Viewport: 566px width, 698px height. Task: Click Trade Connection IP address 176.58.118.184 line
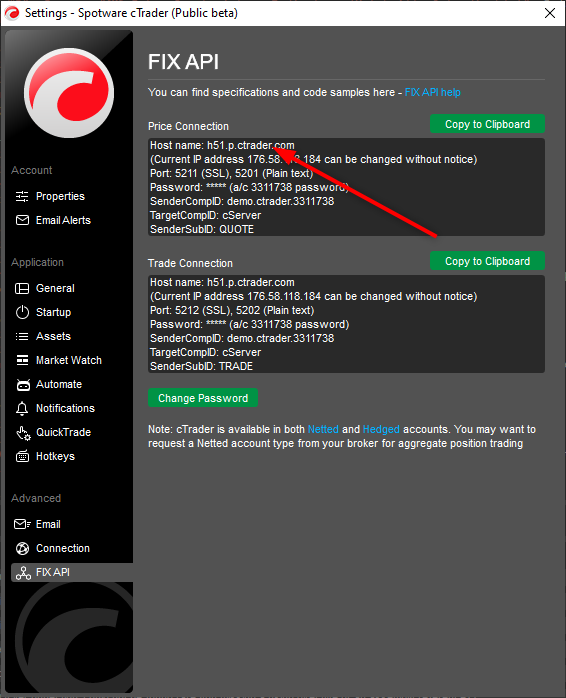(x=314, y=296)
